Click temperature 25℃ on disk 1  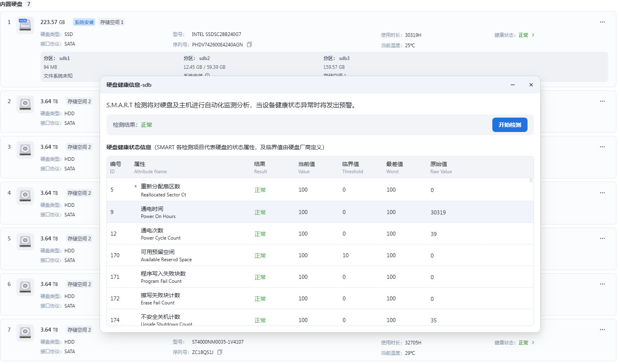[x=410, y=46]
